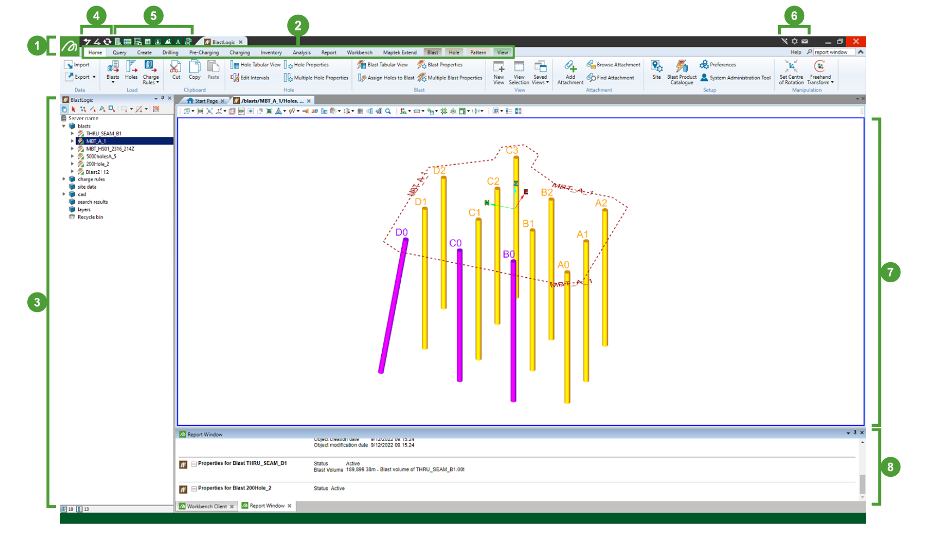Open the settings gear in the title bar
926x560 pixels.
[x=794, y=41]
